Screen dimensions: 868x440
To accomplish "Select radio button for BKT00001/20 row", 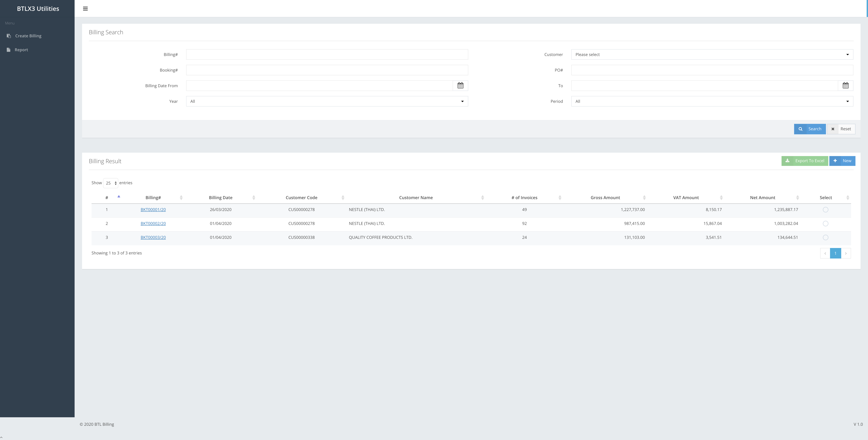I will pos(826,210).
